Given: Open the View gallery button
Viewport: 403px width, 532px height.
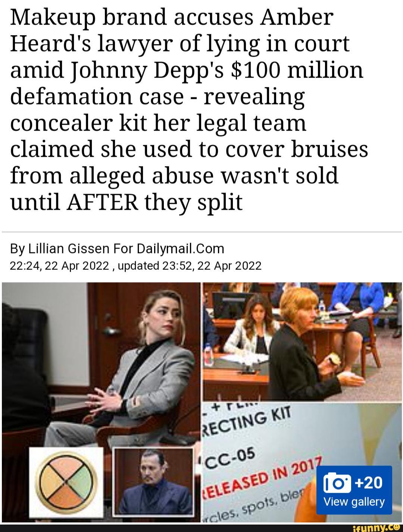Looking at the screenshot, I should 354,490.
